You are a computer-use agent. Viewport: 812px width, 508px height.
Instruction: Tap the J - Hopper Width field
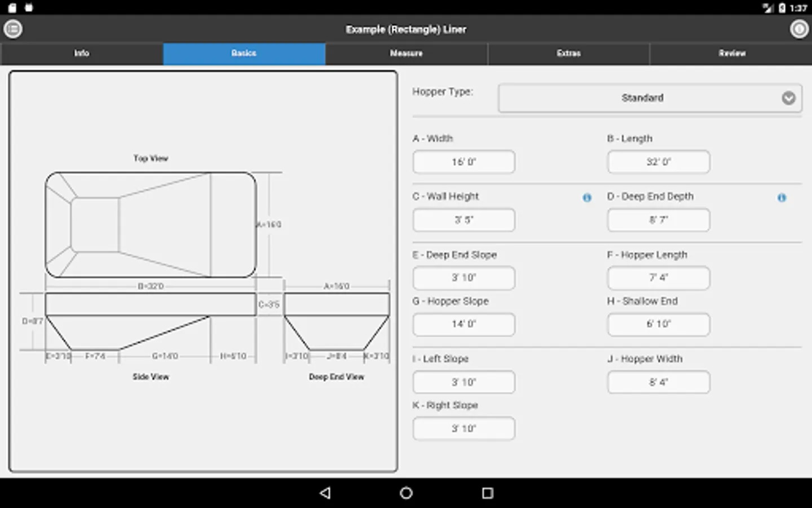coord(658,382)
